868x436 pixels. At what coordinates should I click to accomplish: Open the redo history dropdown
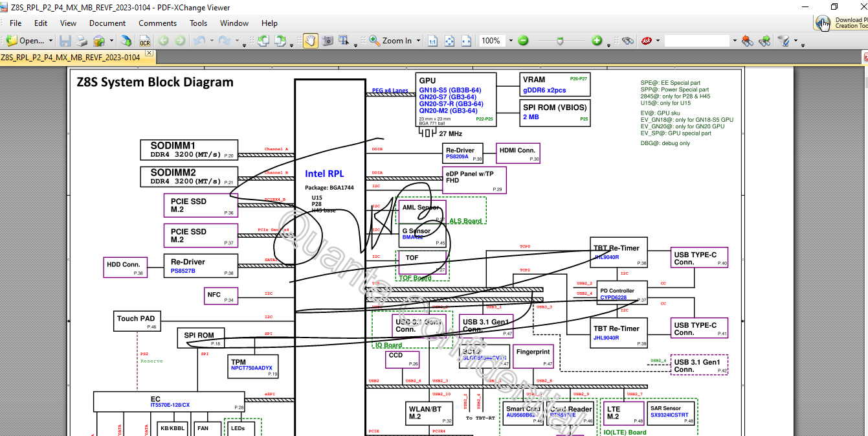coord(236,42)
